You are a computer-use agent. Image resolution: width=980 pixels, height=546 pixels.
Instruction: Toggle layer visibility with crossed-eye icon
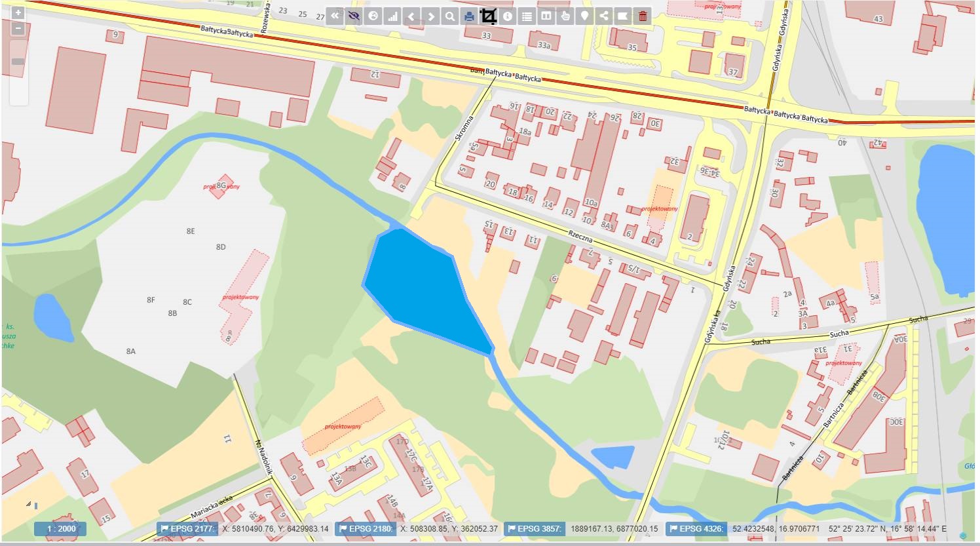click(354, 16)
